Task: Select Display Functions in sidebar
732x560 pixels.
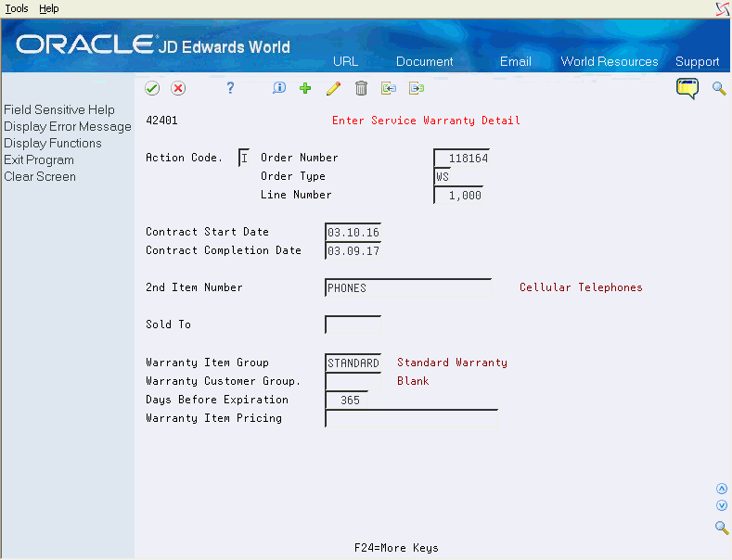Action: pos(53,144)
